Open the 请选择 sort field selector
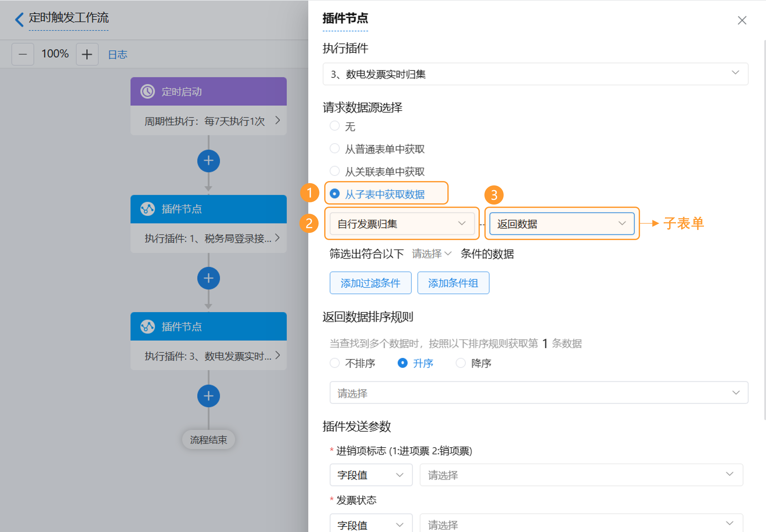The width and height of the screenshot is (766, 532). tap(538, 393)
